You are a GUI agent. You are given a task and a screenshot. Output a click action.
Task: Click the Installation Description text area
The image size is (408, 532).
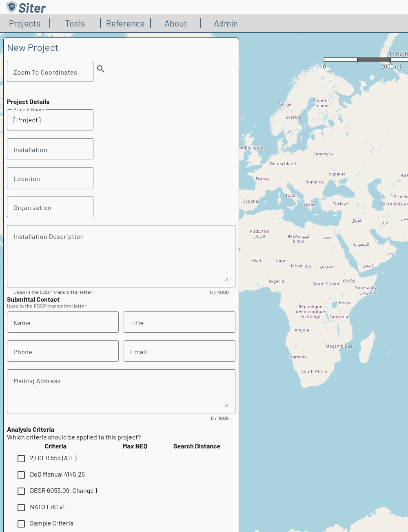[121, 256]
